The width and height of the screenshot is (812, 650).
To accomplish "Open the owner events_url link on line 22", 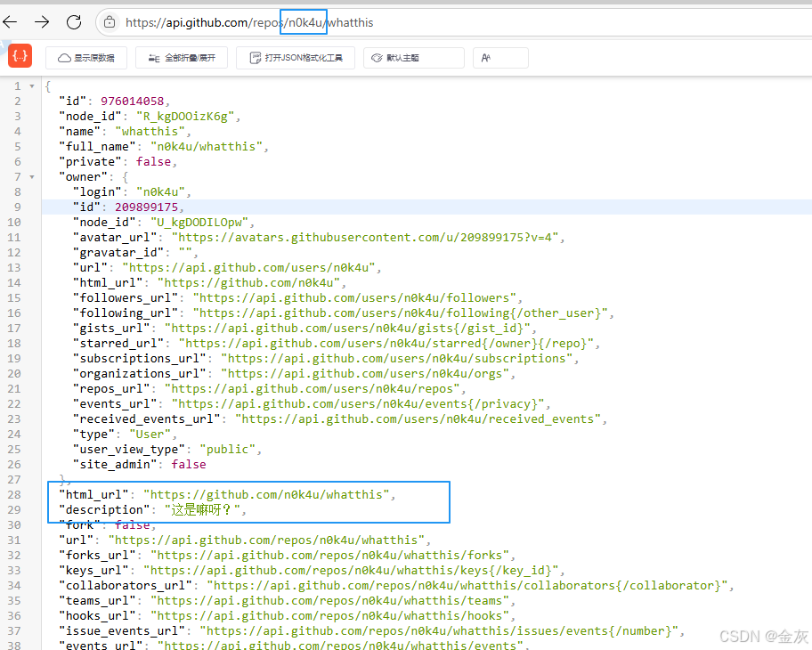I will tap(358, 404).
